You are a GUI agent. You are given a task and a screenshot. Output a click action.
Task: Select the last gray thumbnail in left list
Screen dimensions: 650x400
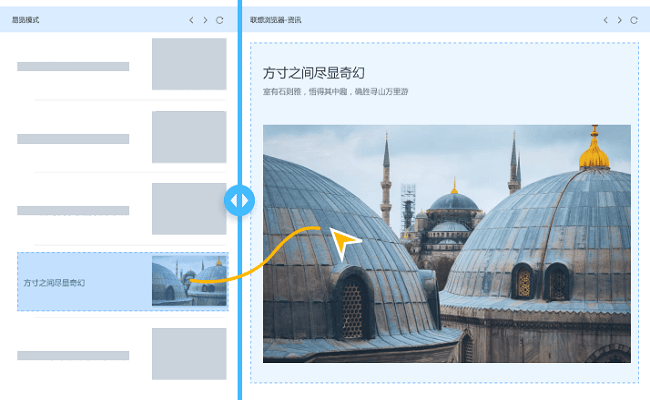(x=189, y=354)
